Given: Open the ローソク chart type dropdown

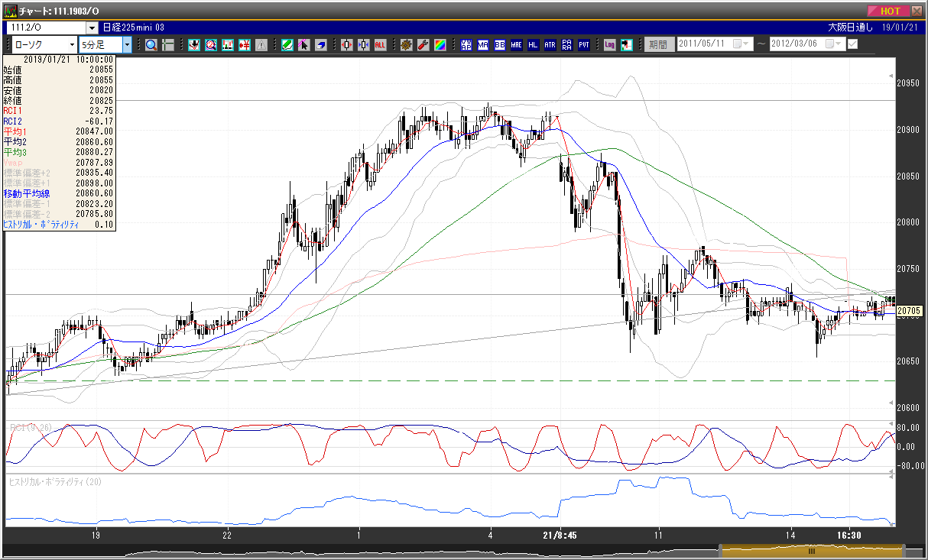Looking at the screenshot, I should pos(44,44).
